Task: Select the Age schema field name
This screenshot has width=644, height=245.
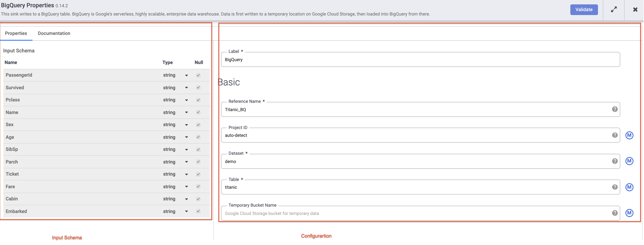Action: [x=10, y=137]
